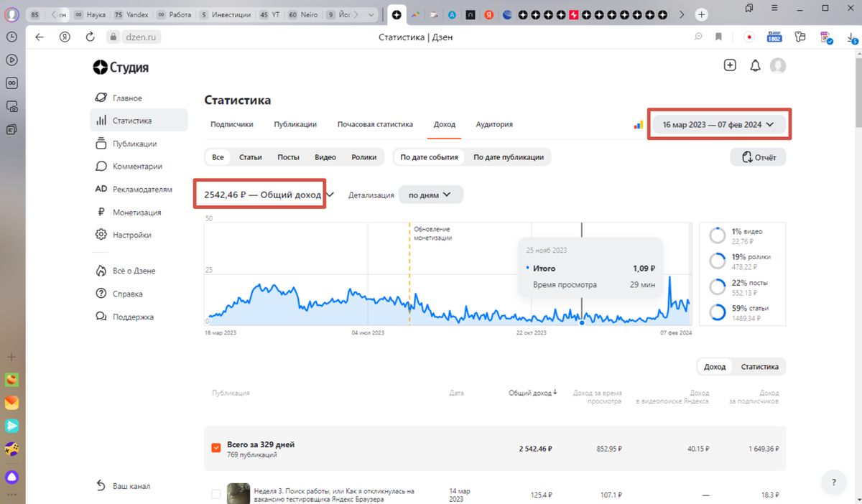Open the Инвестиции tab group
Image resolution: width=862 pixels, height=504 pixels.
coord(226,14)
